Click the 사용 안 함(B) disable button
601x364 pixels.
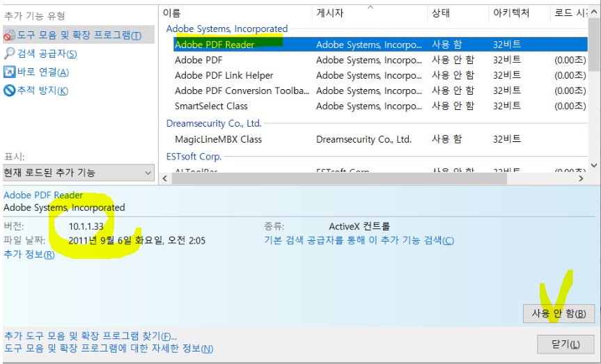pos(559,313)
